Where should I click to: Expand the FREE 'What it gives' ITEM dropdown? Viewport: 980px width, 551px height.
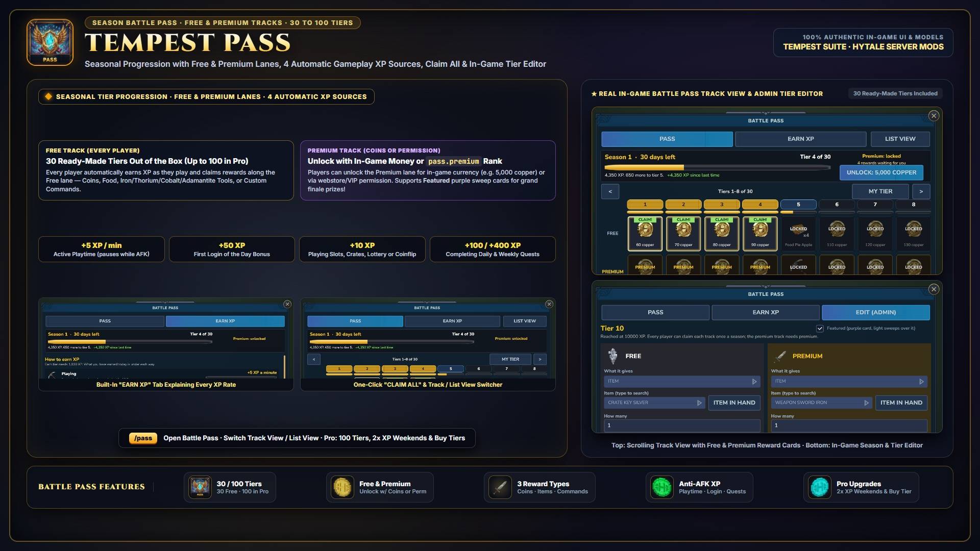(682, 382)
